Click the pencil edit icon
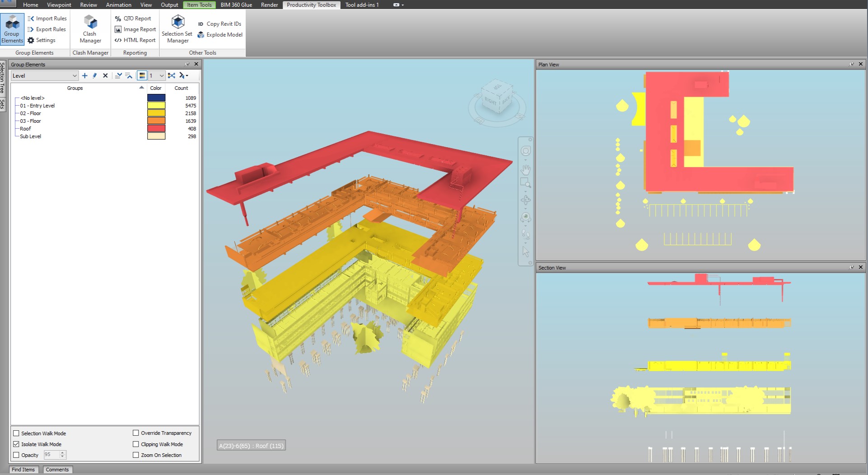Viewport: 868px width, 475px height. coord(95,76)
